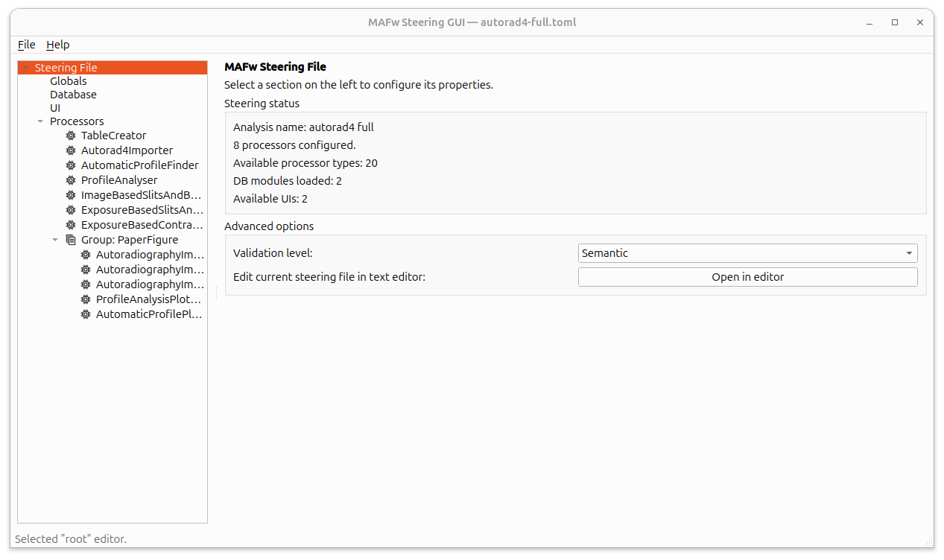The width and height of the screenshot is (944, 560).
Task: Click the AutomaticProfilePl... processor icon
Action: pos(84,314)
